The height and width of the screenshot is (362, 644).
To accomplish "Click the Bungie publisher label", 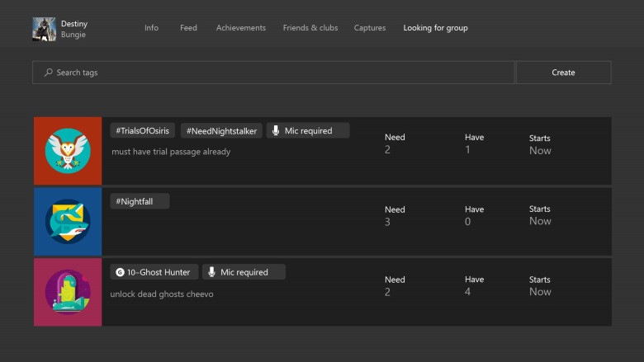I will 73,35.
